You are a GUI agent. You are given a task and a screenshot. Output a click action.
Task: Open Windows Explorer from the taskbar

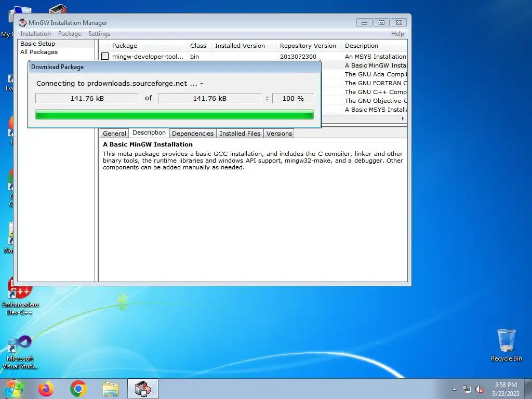[111, 389]
